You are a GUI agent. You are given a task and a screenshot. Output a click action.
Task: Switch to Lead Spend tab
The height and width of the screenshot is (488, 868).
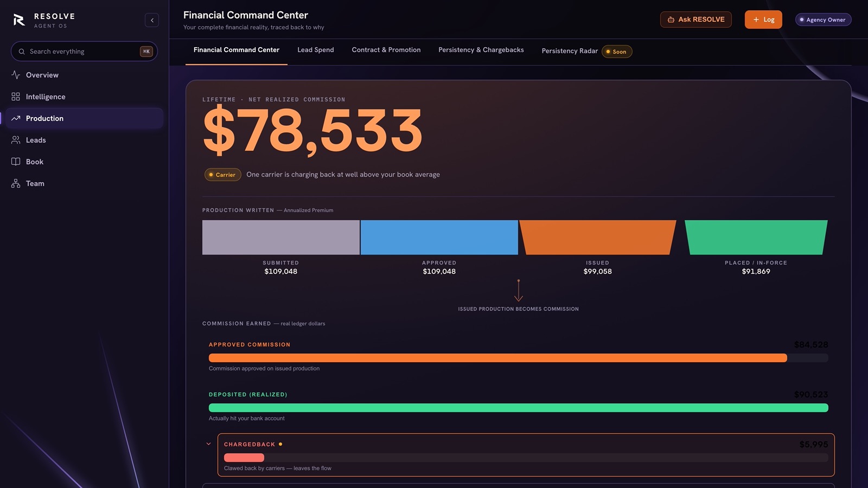316,50
